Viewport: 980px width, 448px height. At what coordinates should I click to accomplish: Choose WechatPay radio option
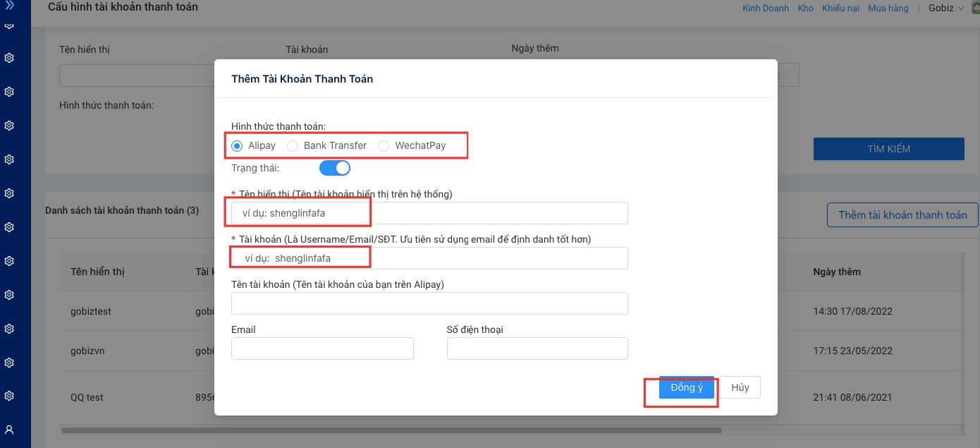[x=384, y=146]
